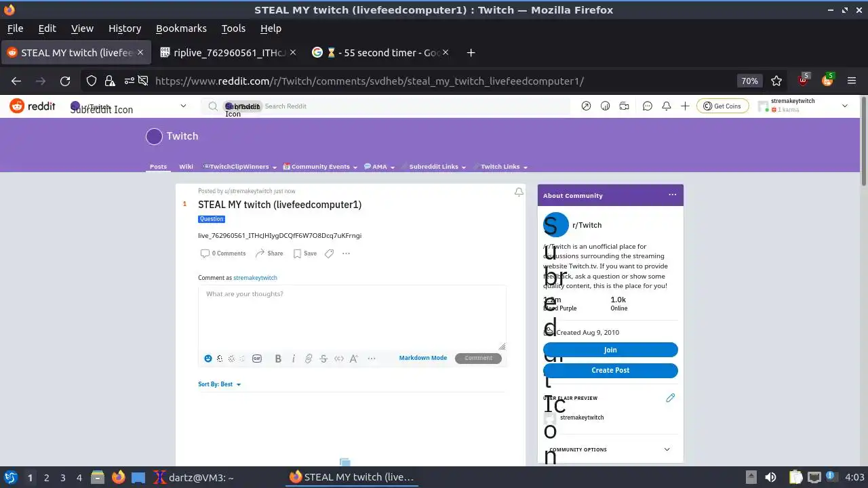Click the post's tag flair icon
The height and width of the screenshot is (488, 868).
[x=329, y=253]
